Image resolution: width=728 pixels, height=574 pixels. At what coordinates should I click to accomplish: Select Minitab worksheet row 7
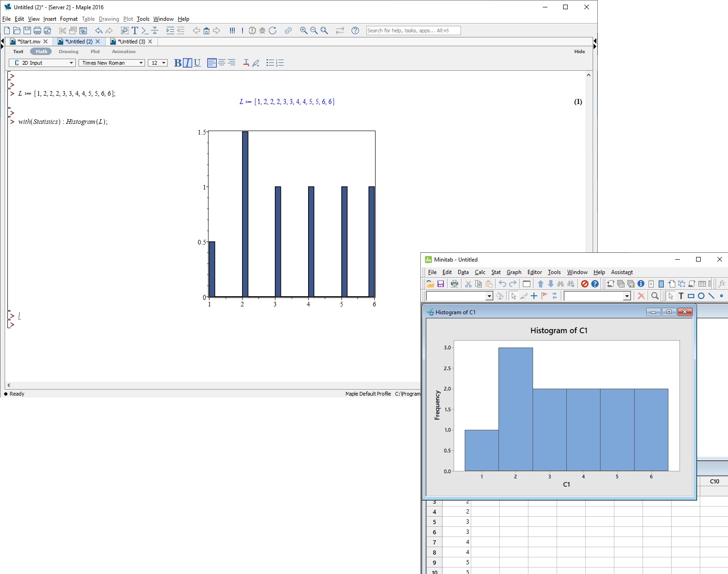pos(434,542)
